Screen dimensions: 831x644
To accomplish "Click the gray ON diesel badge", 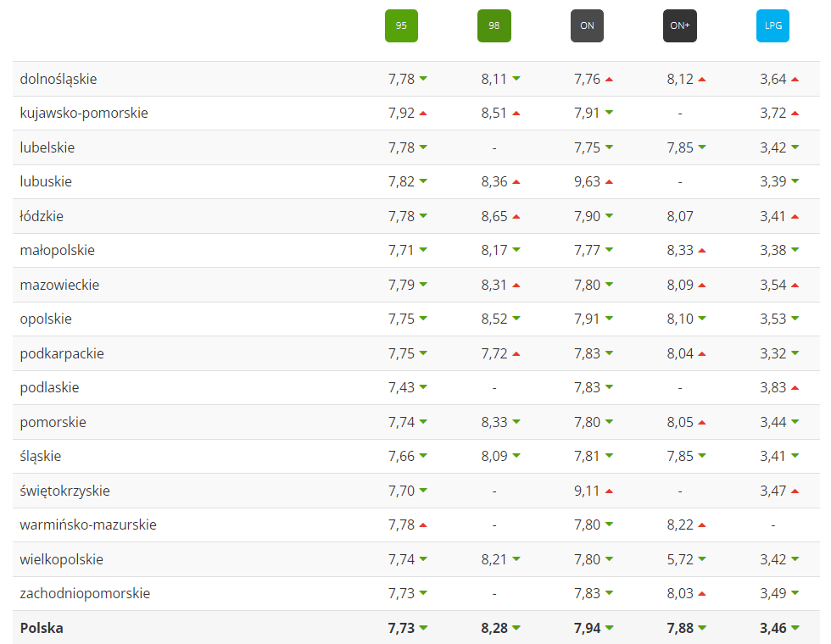I will pos(587,25).
